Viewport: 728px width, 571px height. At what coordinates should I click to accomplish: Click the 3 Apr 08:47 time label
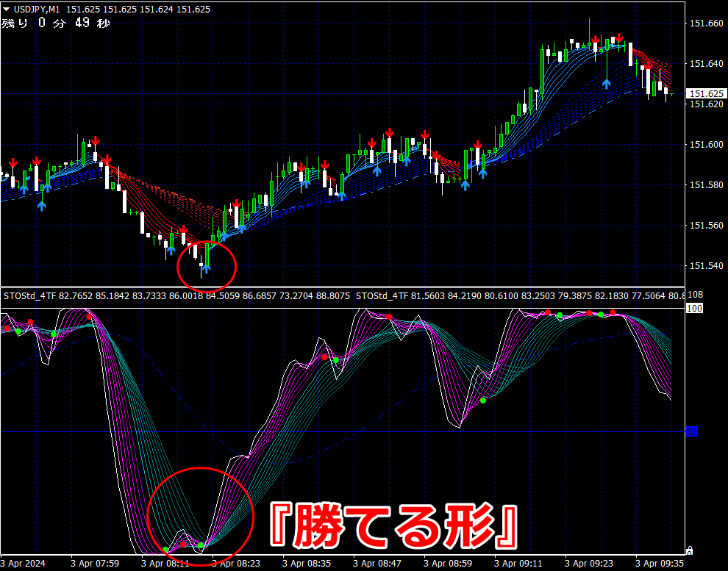377,564
